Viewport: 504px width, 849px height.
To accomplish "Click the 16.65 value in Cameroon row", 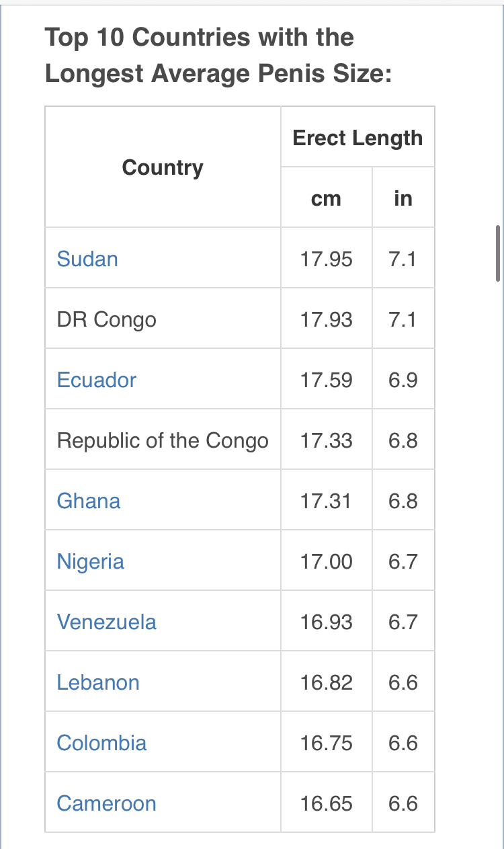I will click(x=326, y=803).
